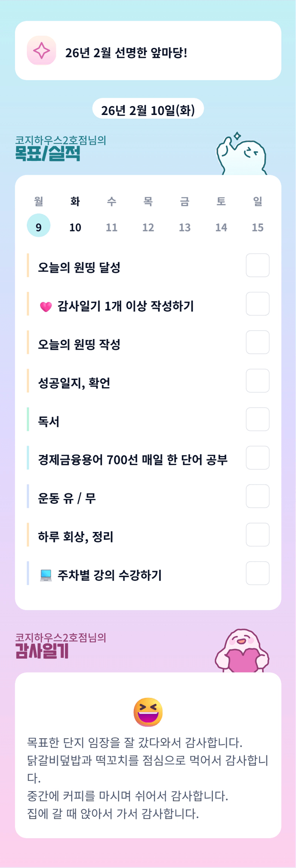296x868 pixels.
Task: Check the 주차별 강의 수강하기 checkbox
Action: click(257, 573)
